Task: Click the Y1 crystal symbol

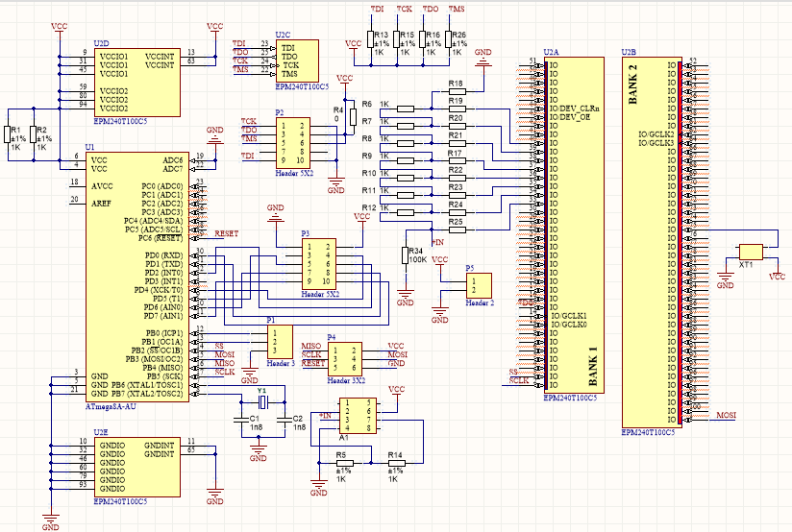Action: click(262, 401)
